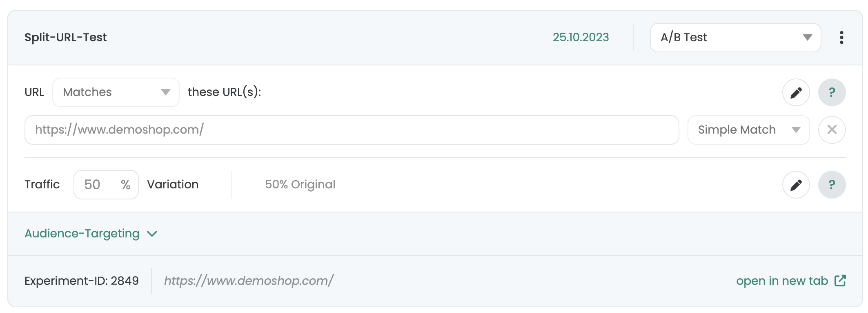Click the external link icon beside open in new tab
Viewport: 868px width, 313px height.
click(x=840, y=281)
